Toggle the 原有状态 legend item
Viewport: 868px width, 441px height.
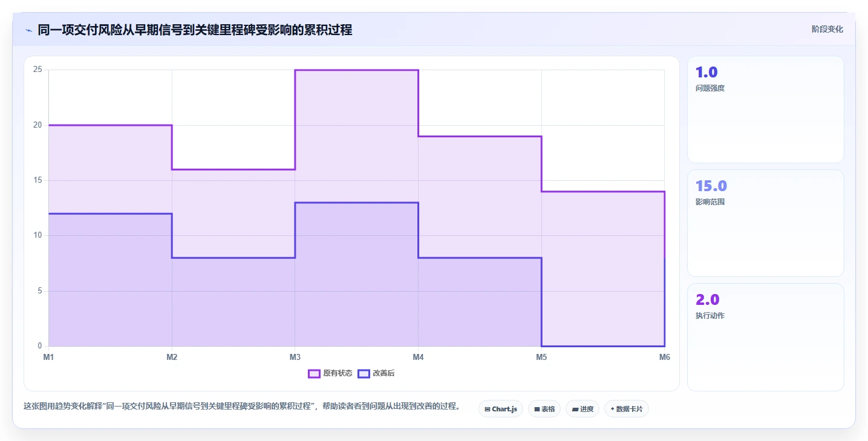coord(330,373)
